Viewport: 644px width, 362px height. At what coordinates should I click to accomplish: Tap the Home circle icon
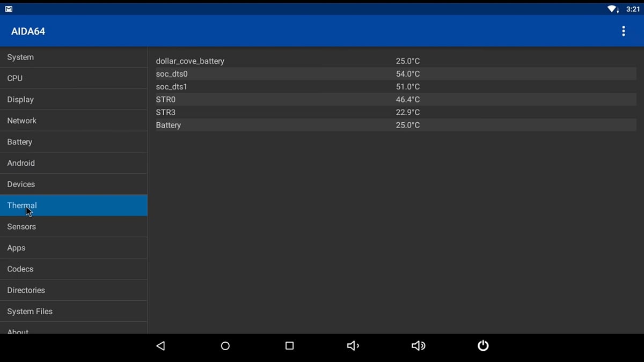(225, 345)
